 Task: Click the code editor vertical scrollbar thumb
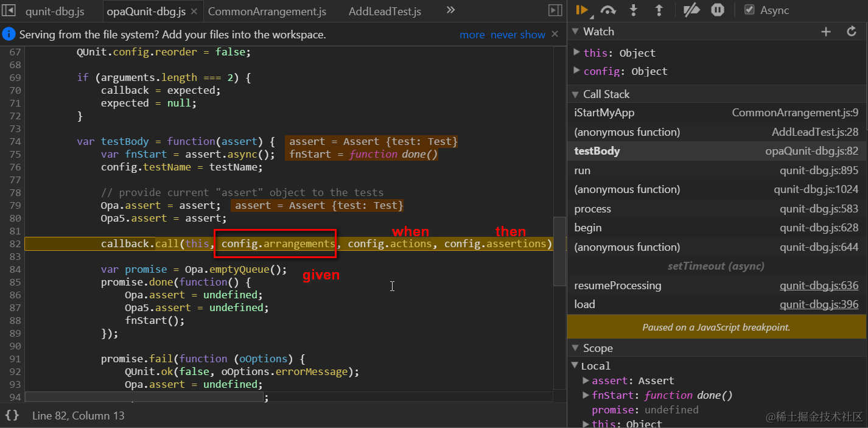point(559,251)
